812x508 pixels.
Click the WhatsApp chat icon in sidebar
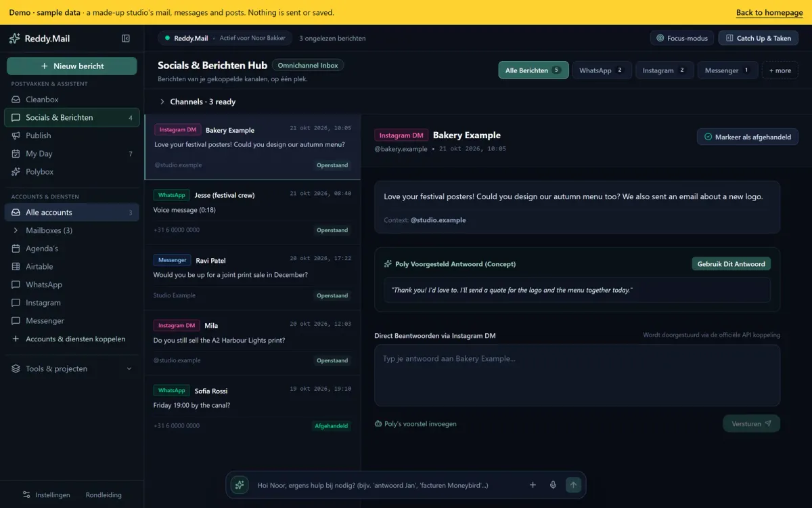(16, 285)
